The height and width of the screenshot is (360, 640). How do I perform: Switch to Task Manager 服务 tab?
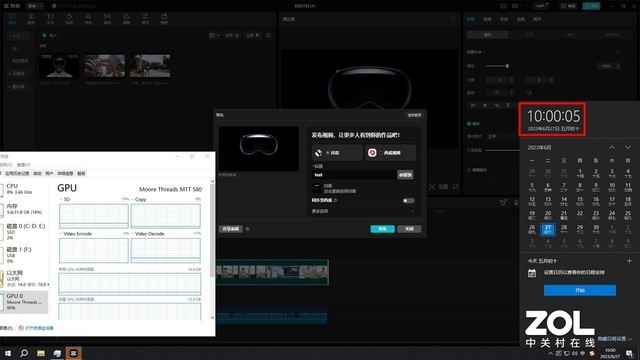pyautogui.click(x=81, y=173)
